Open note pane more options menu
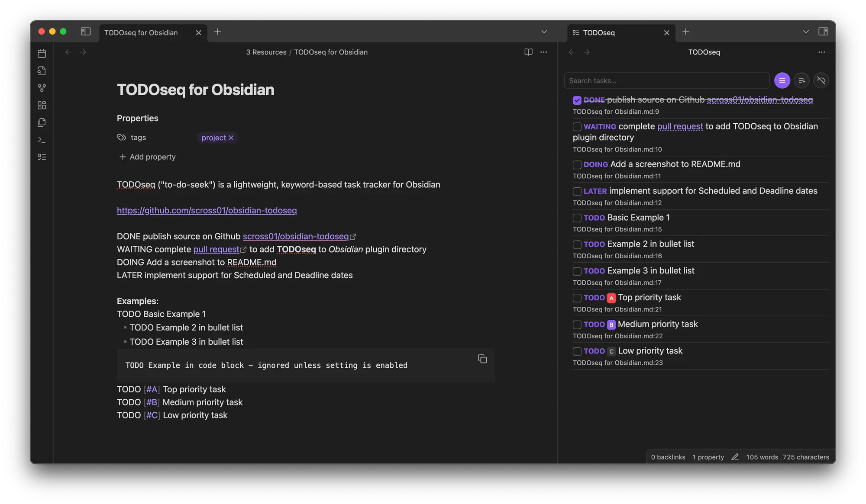Image resolution: width=866 pixels, height=504 pixels. click(x=544, y=52)
